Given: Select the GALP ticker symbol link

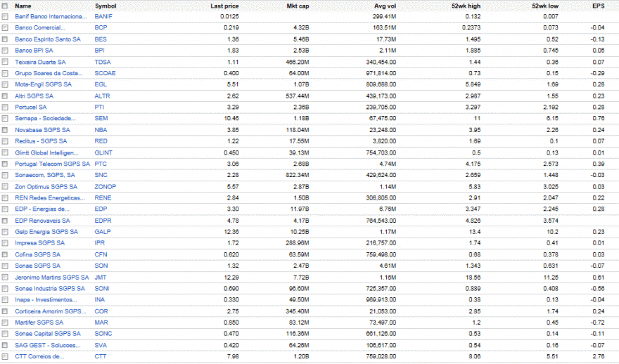Looking at the screenshot, I should click(103, 232).
